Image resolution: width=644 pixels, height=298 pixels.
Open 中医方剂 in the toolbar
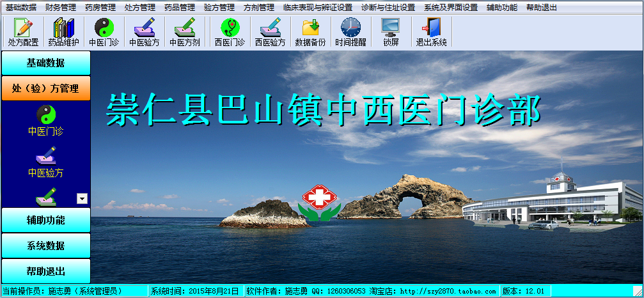[184, 32]
